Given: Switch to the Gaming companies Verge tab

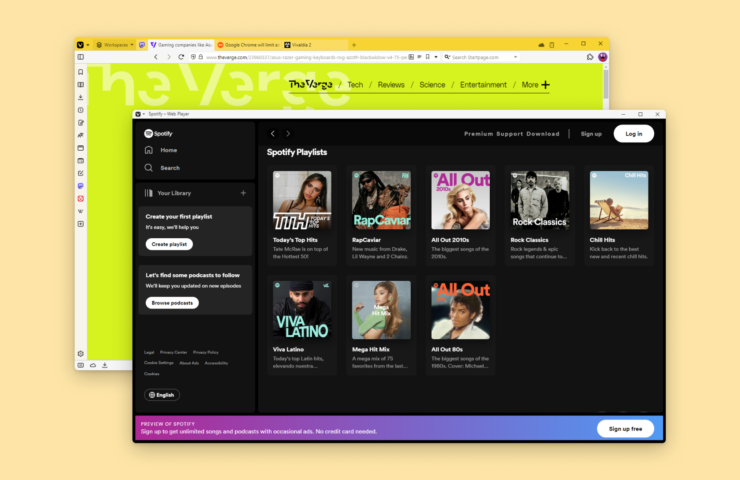Looking at the screenshot, I should coord(181,45).
